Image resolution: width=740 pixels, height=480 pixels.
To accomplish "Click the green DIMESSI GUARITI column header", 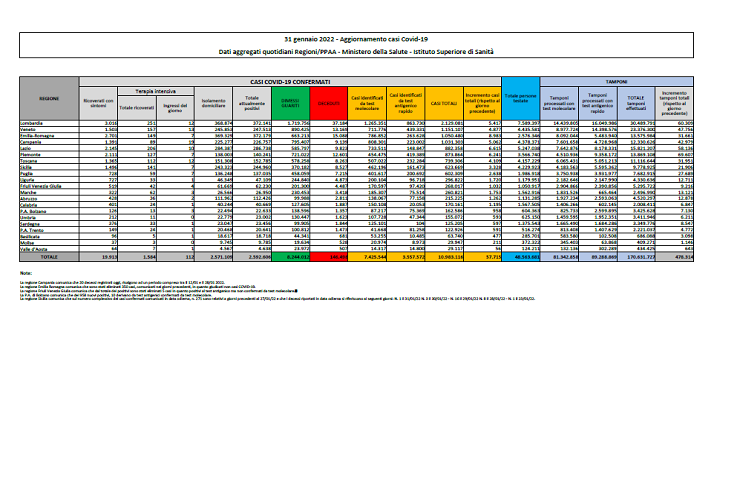I will [x=289, y=102].
